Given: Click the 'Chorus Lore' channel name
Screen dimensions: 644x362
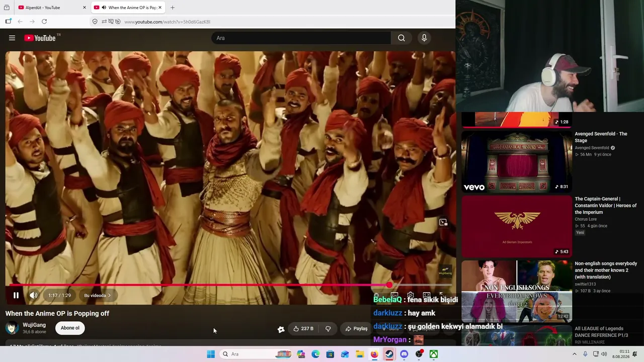Looking at the screenshot, I should (x=587, y=219).
